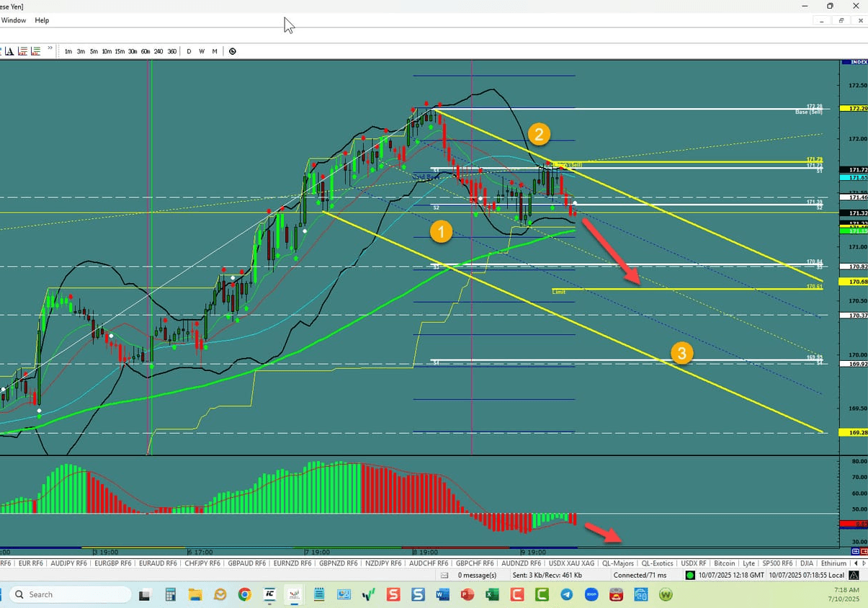Click the M monthly timeframe button
The height and width of the screenshot is (608, 868).
[x=214, y=51]
